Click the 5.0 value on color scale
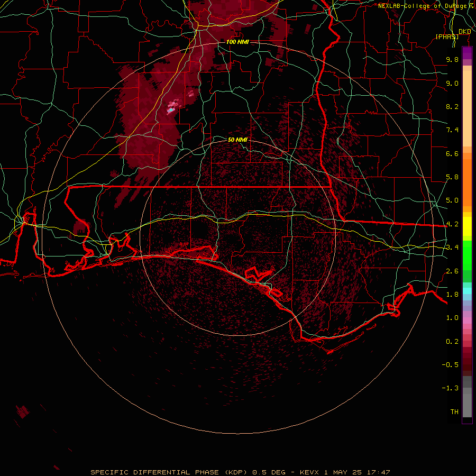The image size is (476, 476). (452, 200)
